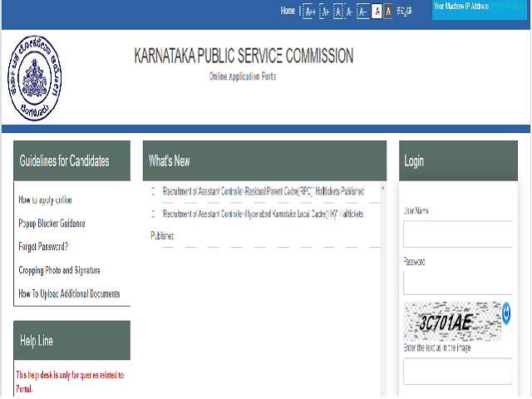Click the A-- smallest font button
Screen dimensions: 532x399
click(362, 12)
